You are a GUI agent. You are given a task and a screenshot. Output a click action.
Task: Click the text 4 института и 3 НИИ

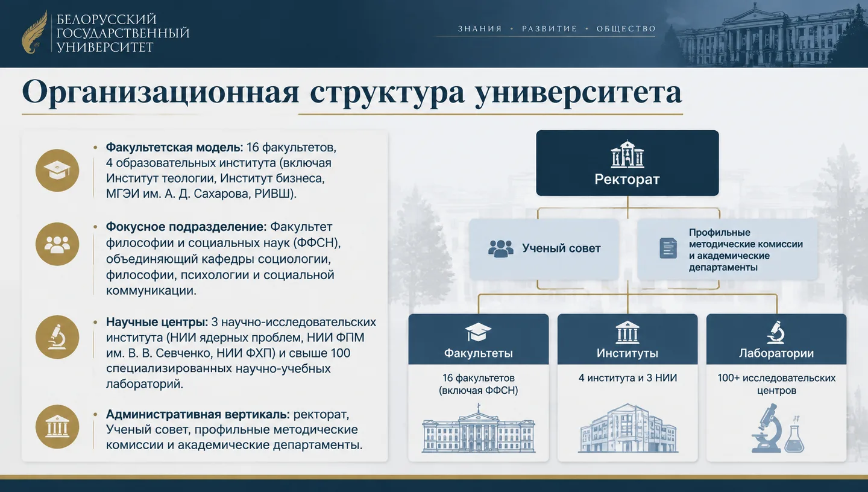pos(627,378)
